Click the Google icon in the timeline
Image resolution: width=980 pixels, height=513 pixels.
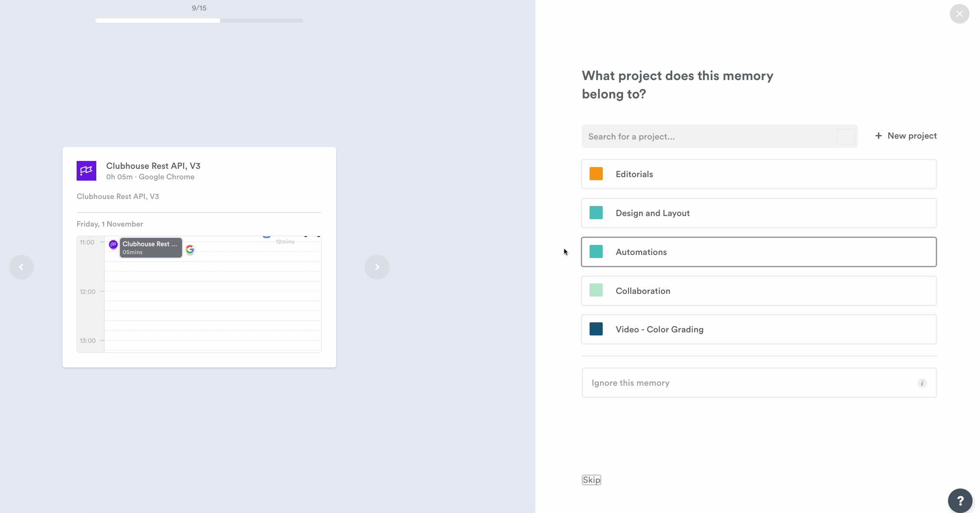tap(190, 250)
